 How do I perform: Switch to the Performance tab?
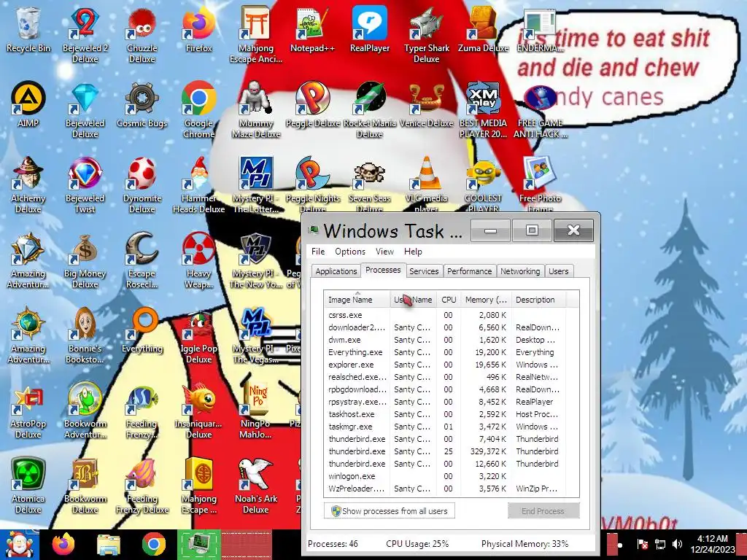[x=469, y=271]
